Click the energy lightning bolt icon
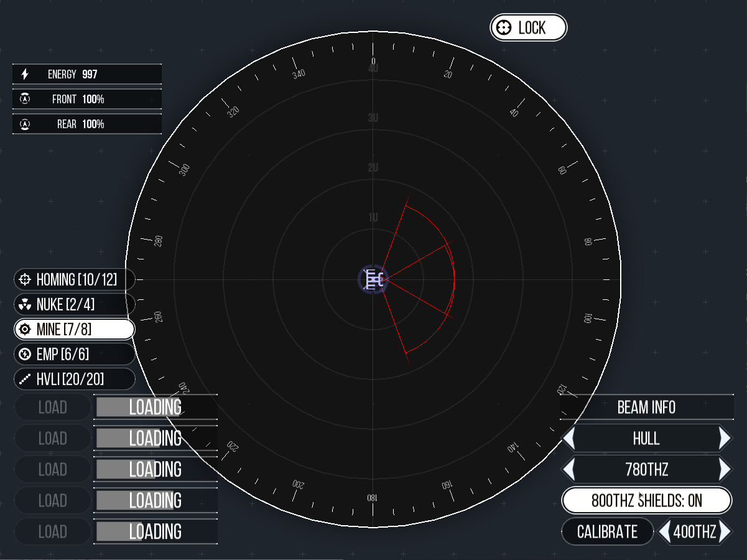 (x=25, y=74)
